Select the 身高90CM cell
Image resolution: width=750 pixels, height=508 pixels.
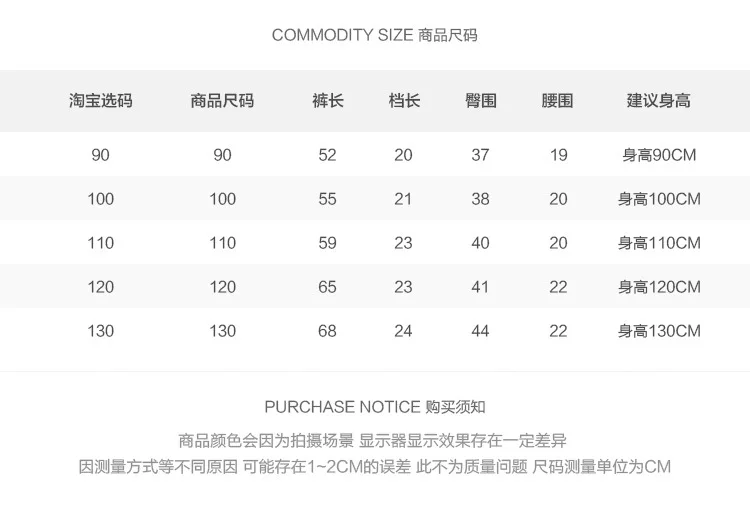(659, 155)
